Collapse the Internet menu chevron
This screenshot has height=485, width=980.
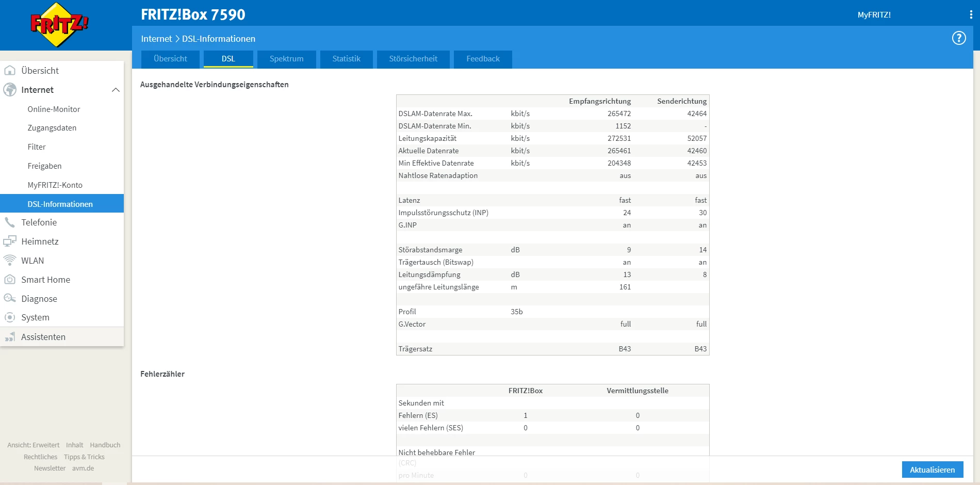pos(116,90)
